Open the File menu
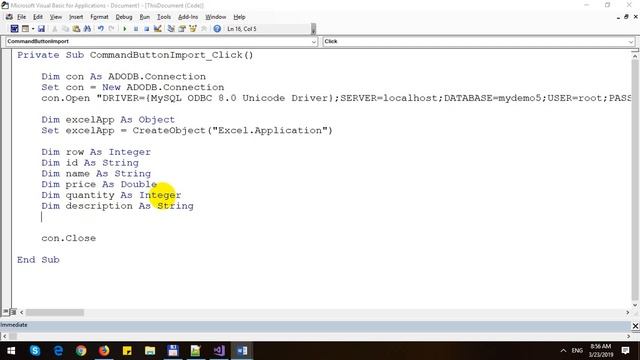640x360 pixels. click(x=21, y=17)
